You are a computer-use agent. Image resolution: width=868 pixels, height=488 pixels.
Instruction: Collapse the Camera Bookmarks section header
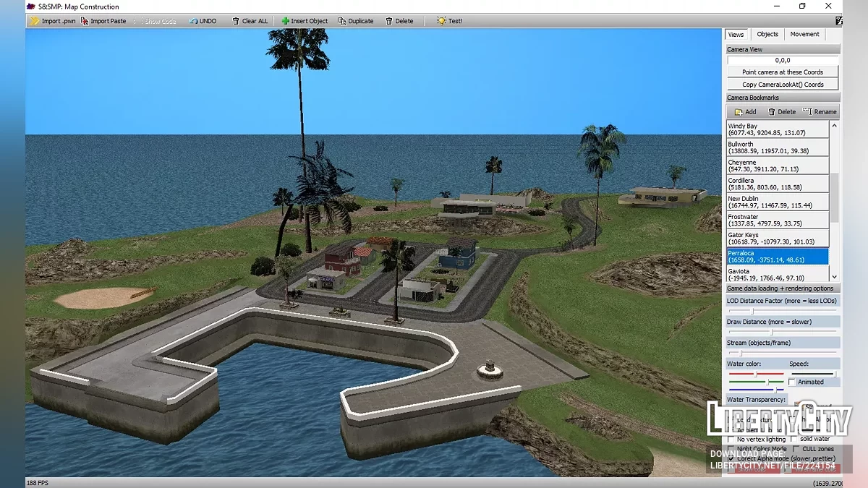click(783, 98)
